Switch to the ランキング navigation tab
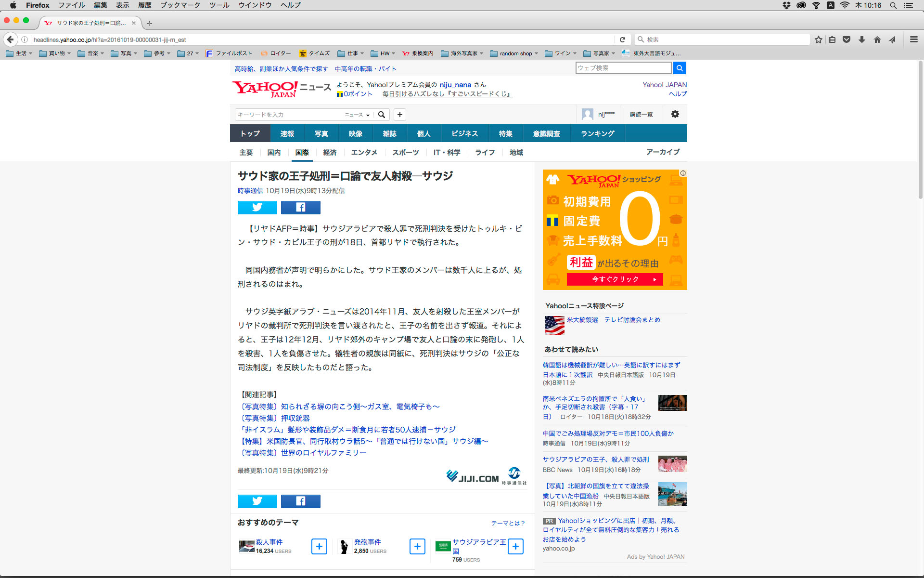This screenshot has height=578, width=924. point(597,133)
